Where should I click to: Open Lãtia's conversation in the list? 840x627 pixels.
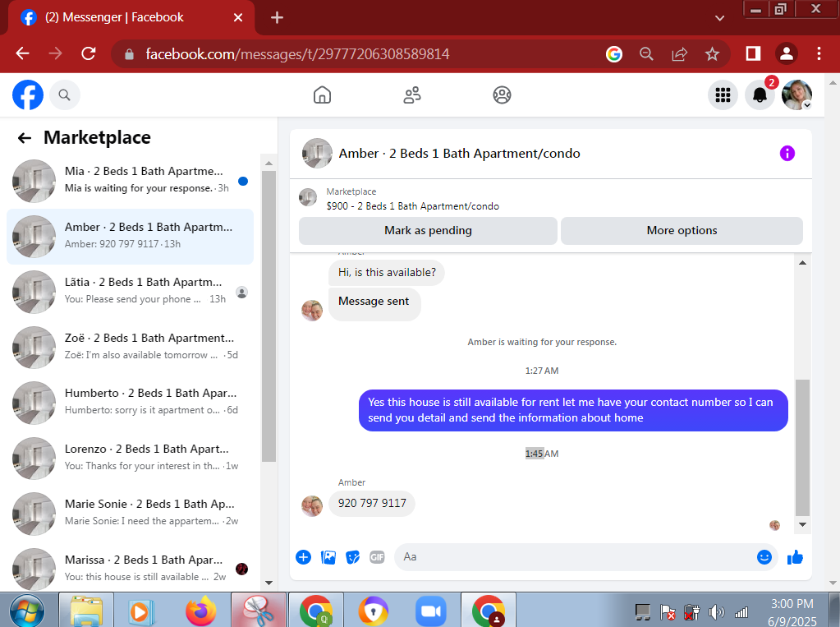[131, 292]
